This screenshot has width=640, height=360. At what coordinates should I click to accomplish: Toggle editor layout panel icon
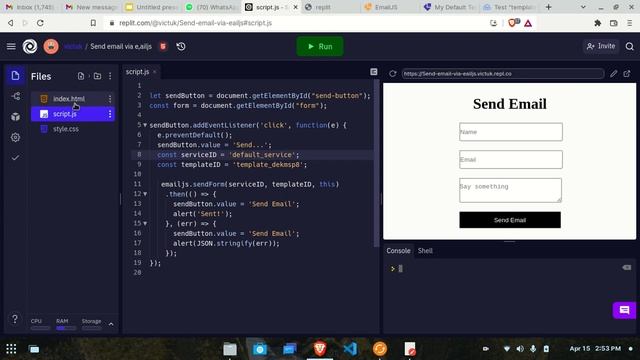[x=373, y=72]
